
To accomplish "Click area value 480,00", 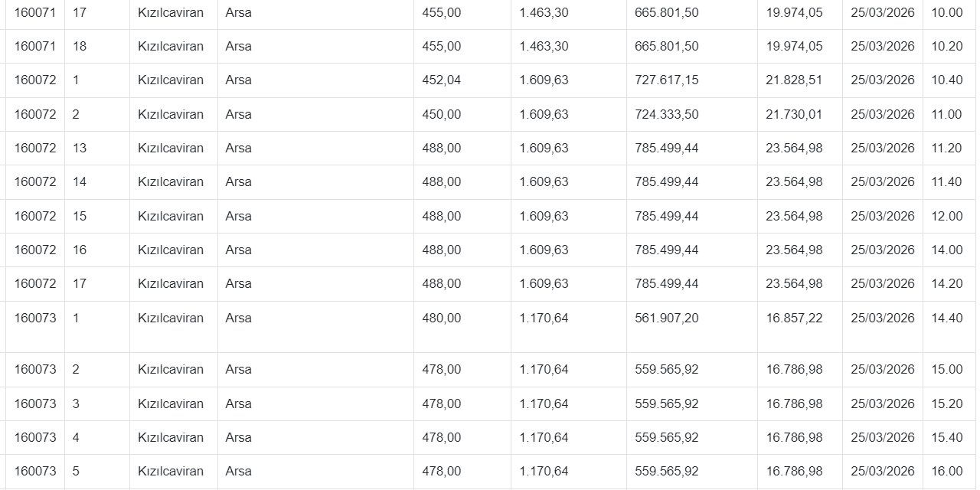I will [442, 318].
